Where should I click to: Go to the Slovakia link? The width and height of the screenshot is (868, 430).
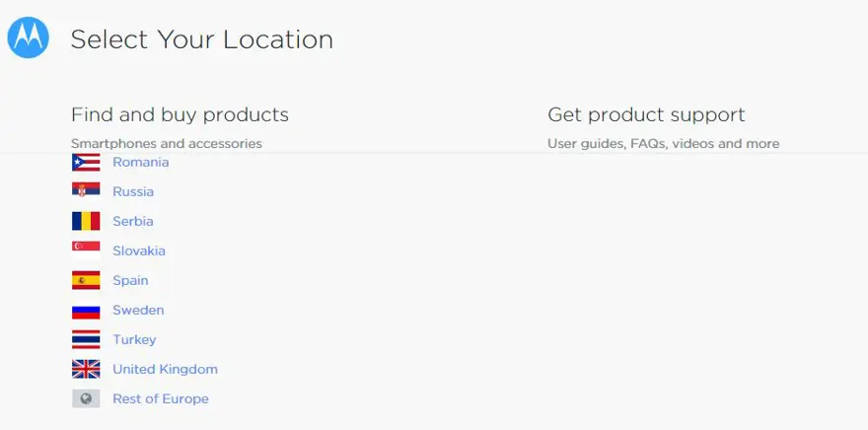(x=139, y=251)
